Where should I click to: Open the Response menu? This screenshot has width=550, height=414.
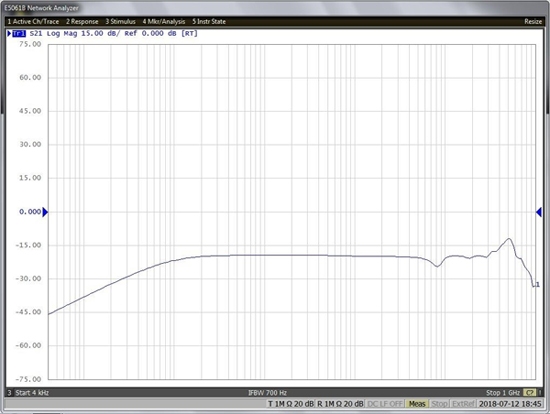[82, 22]
